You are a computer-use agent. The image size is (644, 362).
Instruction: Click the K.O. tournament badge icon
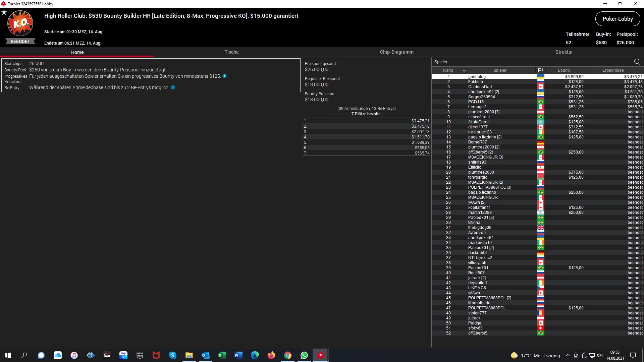click(x=20, y=23)
